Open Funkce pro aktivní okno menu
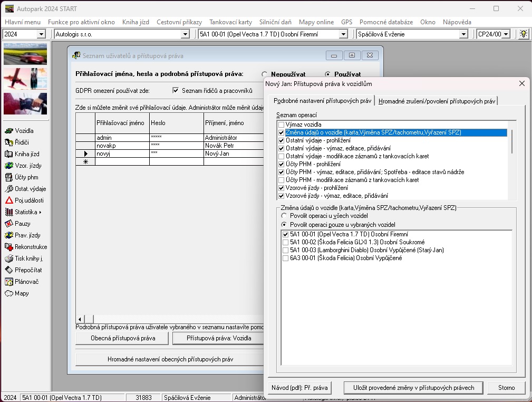 (81, 22)
